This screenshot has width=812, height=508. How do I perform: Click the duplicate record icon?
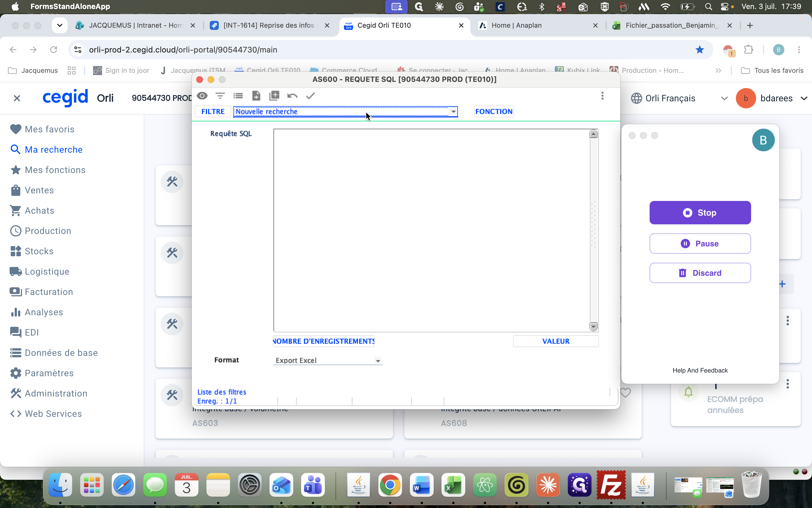pyautogui.click(x=274, y=96)
